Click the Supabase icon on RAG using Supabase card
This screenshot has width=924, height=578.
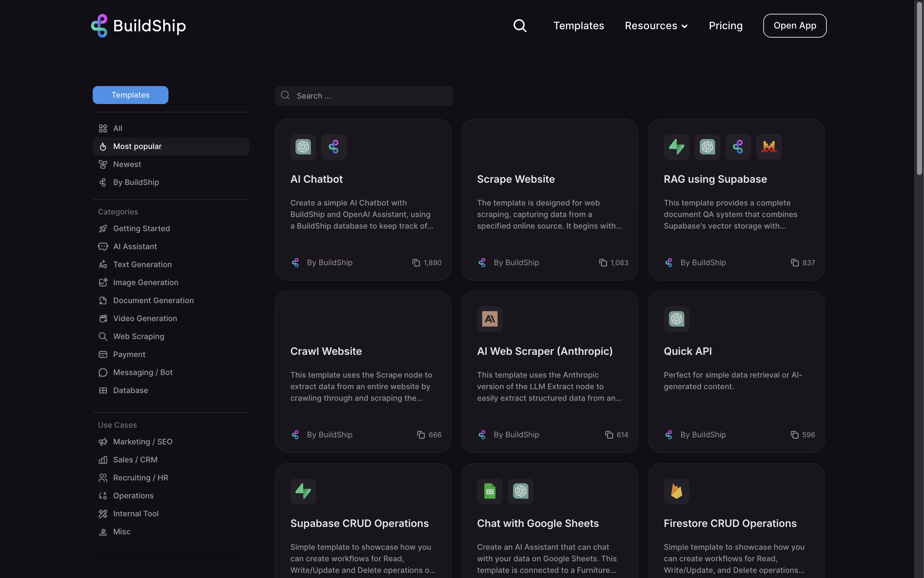677,147
